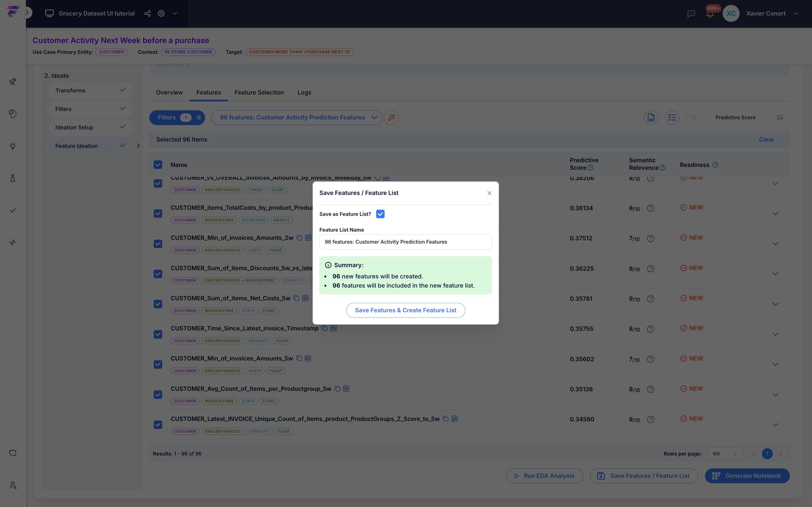The image size is (812, 507).
Task: Click Generate Notebook button
Action: click(747, 476)
